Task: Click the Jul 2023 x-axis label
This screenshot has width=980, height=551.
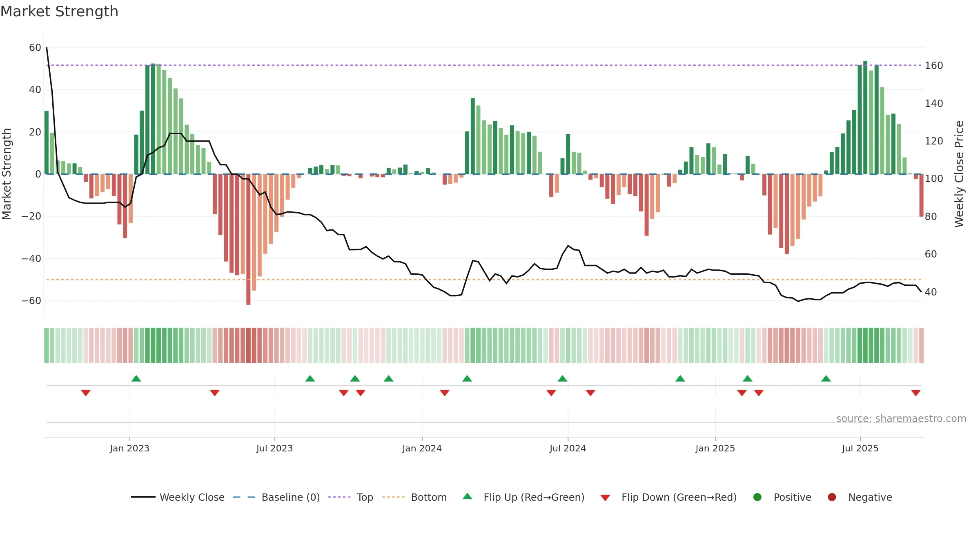Action: click(275, 449)
